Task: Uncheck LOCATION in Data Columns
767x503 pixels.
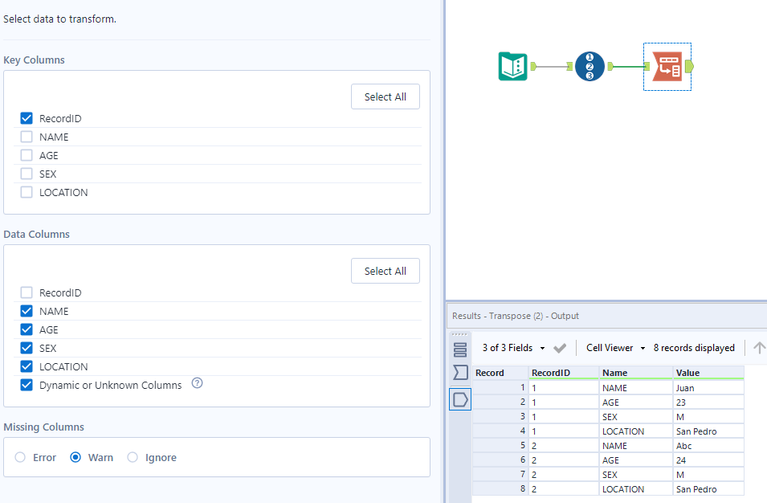Action: 26,366
